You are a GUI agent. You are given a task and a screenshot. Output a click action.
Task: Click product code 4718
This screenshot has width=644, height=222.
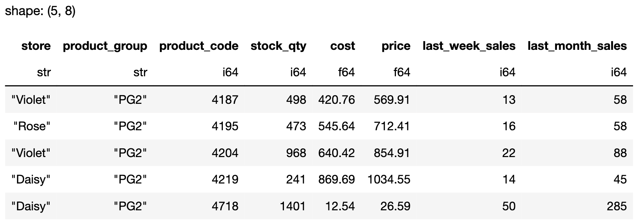225,206
